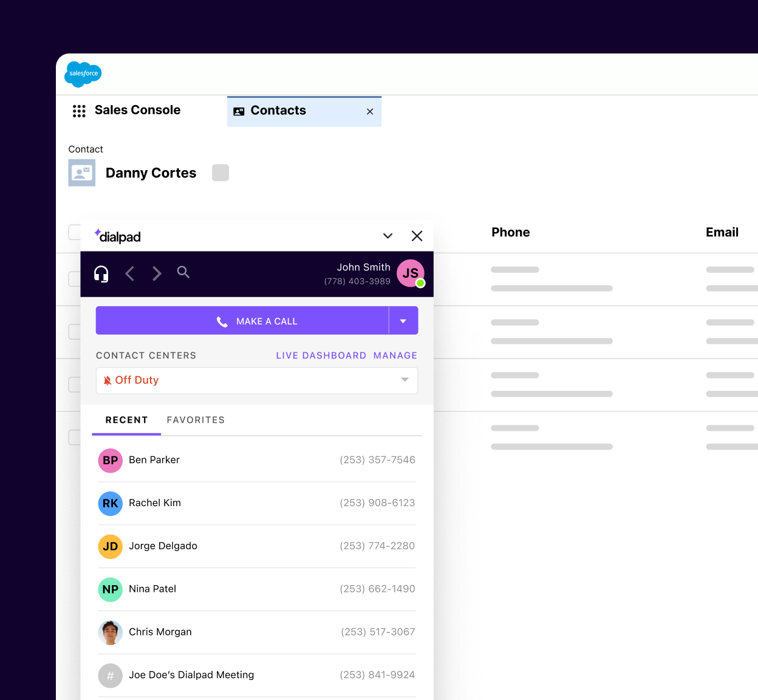
Task: Click the Make a Call button
Action: (x=242, y=321)
